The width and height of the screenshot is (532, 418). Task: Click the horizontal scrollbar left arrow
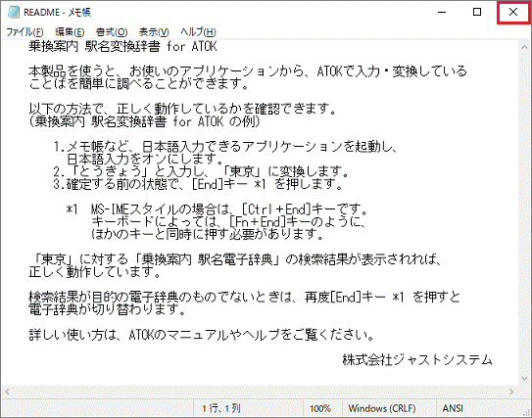coord(7,392)
